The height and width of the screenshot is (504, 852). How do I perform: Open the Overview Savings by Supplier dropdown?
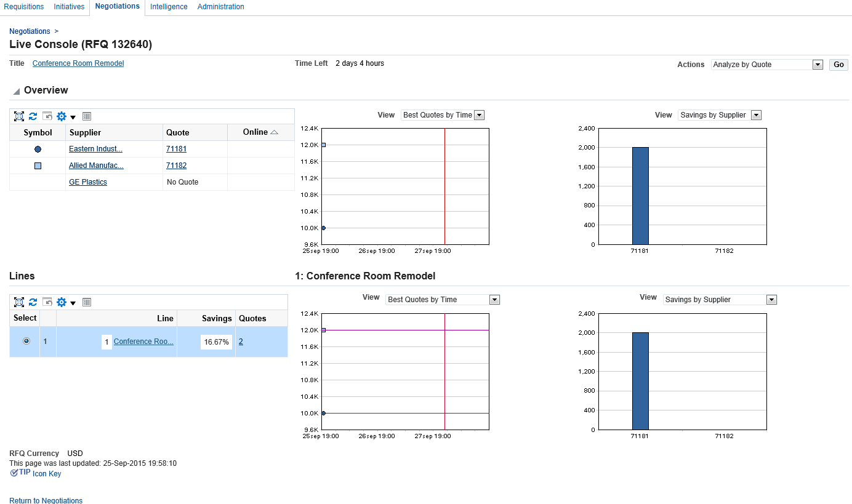click(x=720, y=115)
